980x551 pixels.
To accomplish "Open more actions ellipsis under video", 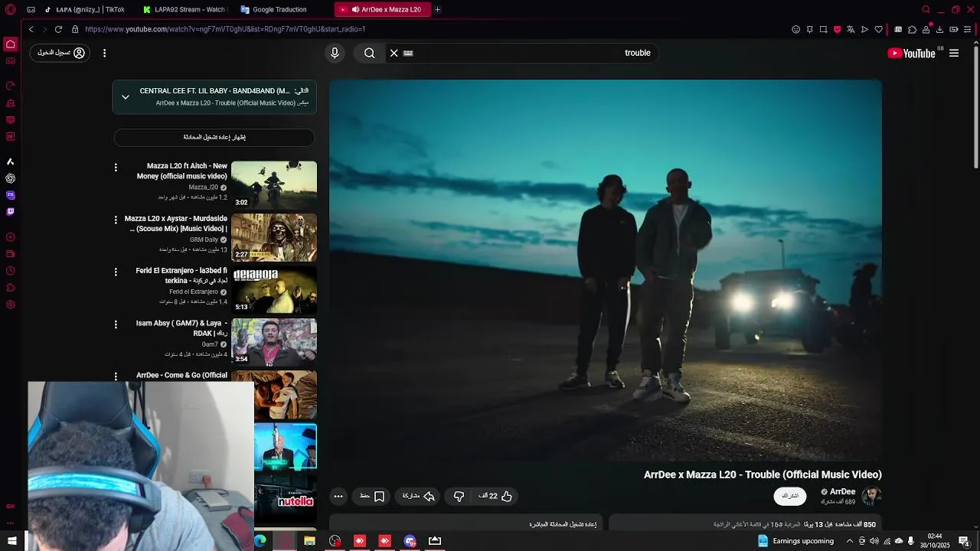I will (338, 496).
